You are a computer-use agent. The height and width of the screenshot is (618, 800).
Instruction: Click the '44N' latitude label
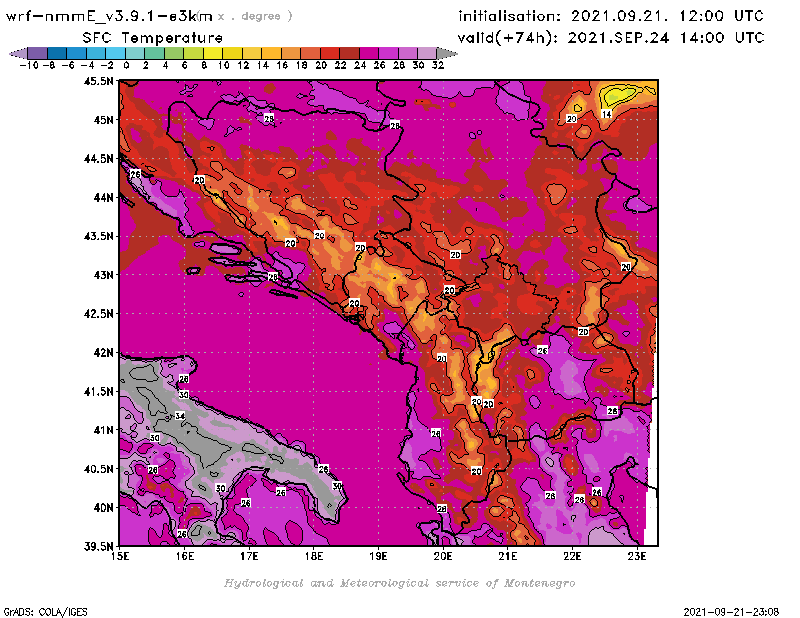point(104,197)
